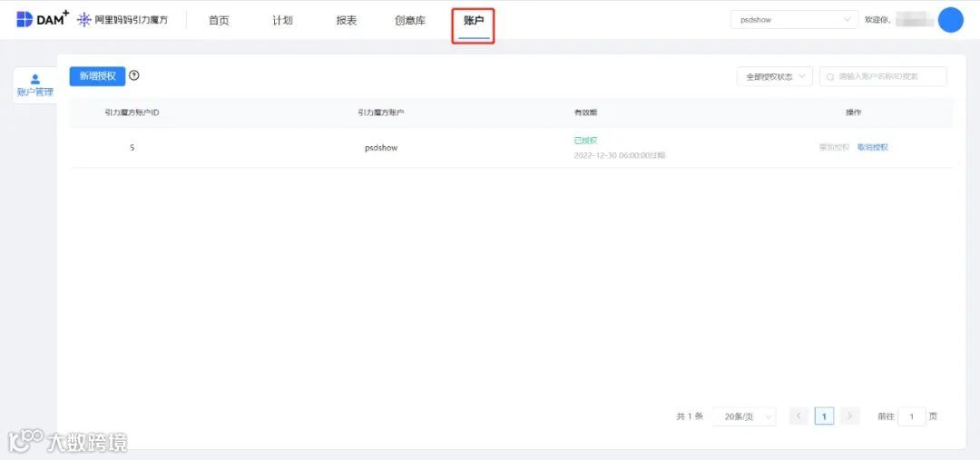The height and width of the screenshot is (460, 980).
Task: Click the 欢迎你 greeting text
Action: (x=877, y=20)
